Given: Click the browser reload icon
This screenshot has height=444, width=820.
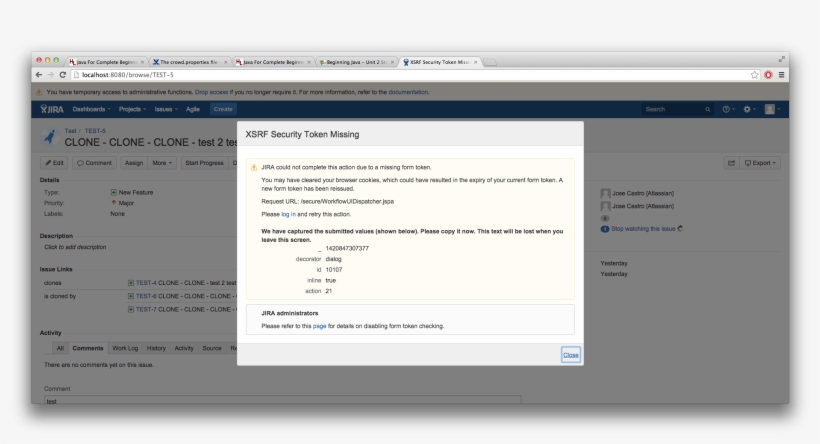Looking at the screenshot, I should click(x=63, y=75).
